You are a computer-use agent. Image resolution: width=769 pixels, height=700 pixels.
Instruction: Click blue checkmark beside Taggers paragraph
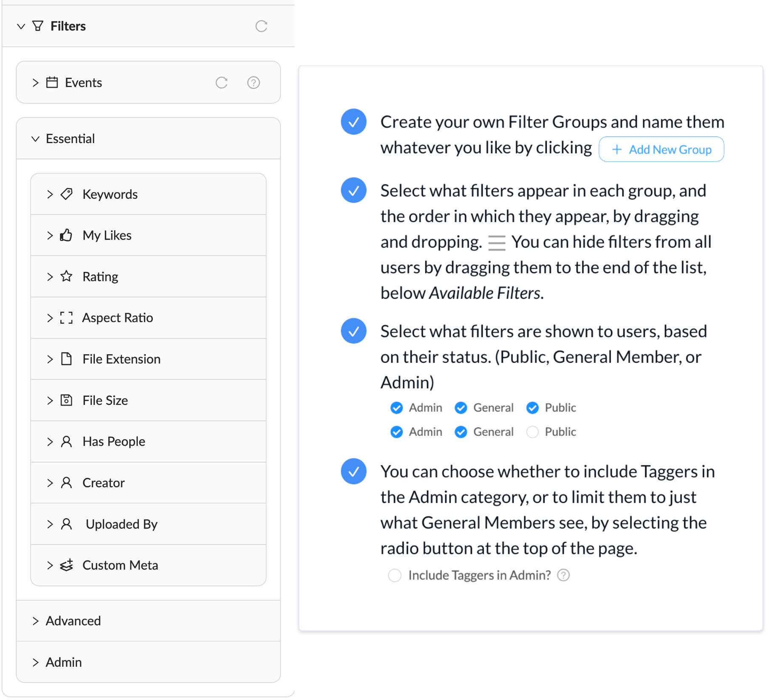[353, 471]
